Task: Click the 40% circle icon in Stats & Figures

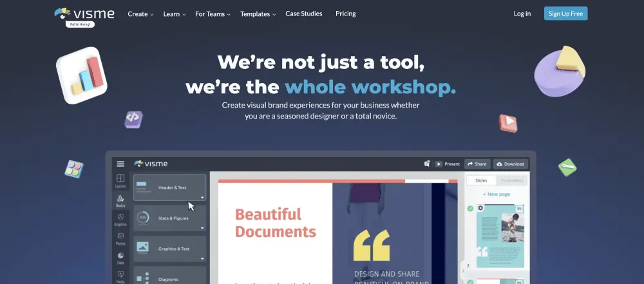Action: click(x=142, y=218)
